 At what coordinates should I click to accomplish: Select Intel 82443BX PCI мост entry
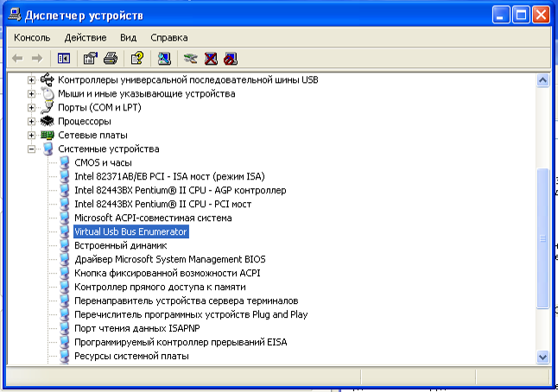click(x=162, y=204)
